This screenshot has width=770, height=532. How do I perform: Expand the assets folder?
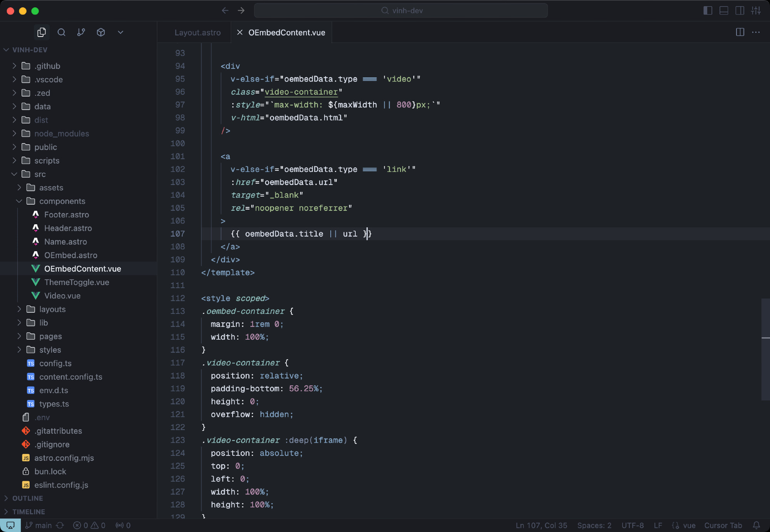pyautogui.click(x=79, y=188)
